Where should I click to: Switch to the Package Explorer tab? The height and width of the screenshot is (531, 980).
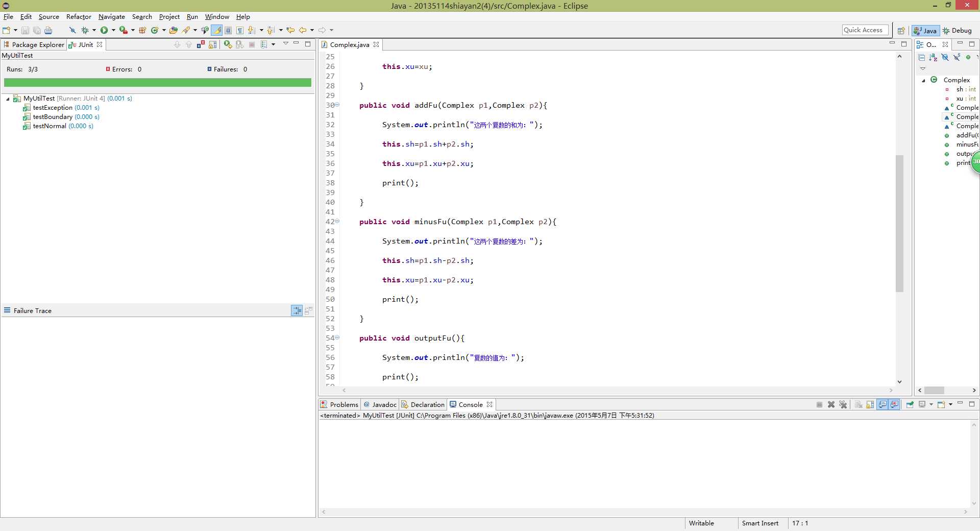coord(34,44)
